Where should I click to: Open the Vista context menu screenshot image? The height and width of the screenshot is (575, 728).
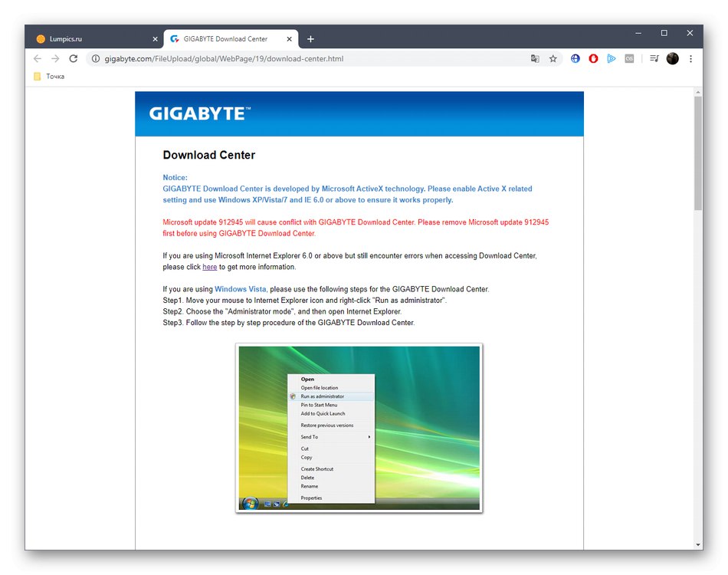pyautogui.click(x=359, y=428)
